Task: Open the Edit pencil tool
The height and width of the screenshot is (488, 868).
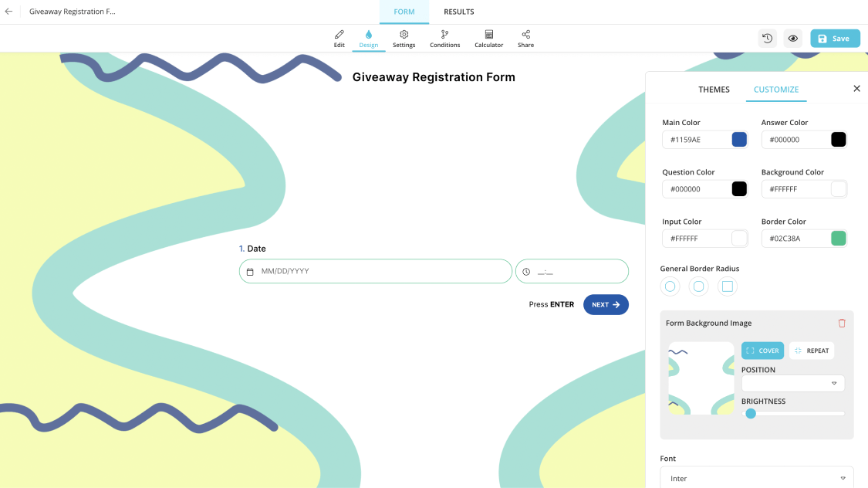Action: (339, 39)
